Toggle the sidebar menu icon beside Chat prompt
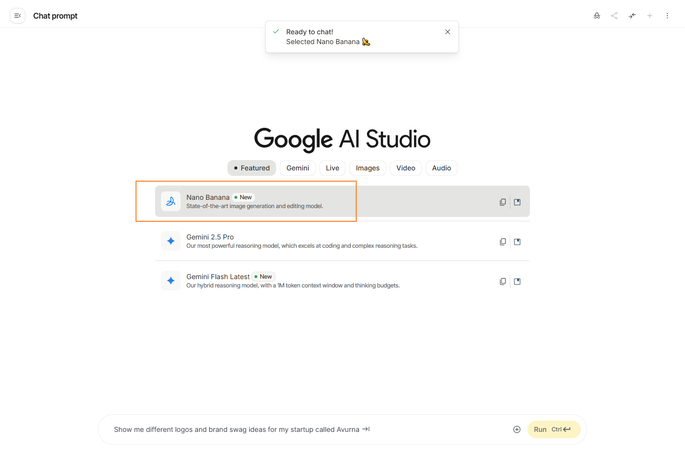 (x=17, y=16)
